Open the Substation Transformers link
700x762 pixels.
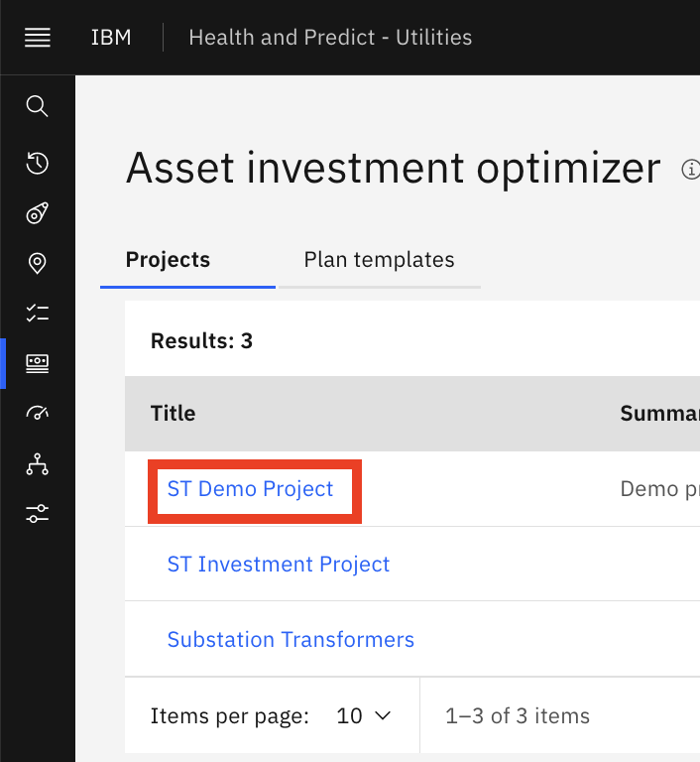(291, 640)
